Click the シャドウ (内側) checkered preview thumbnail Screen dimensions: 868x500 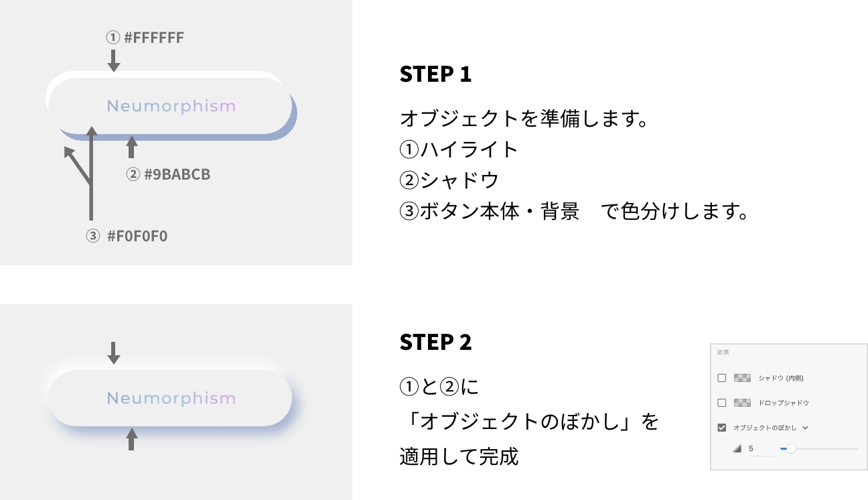click(x=742, y=378)
